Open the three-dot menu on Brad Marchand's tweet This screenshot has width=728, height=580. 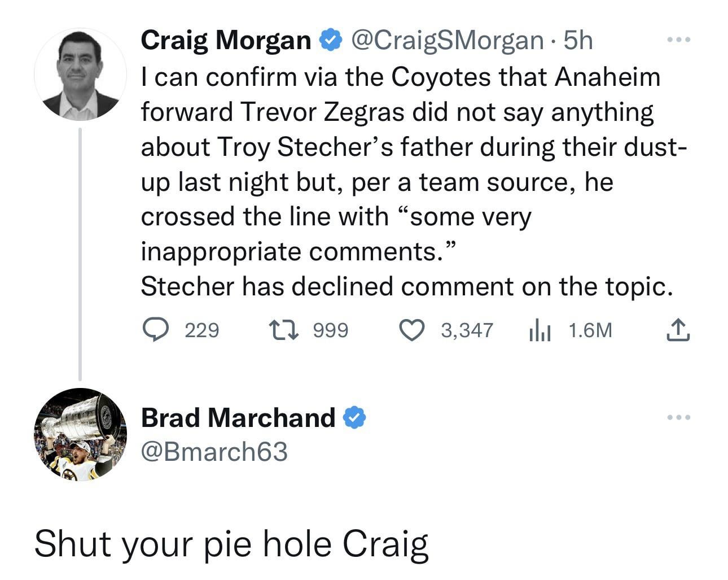pos(678,418)
